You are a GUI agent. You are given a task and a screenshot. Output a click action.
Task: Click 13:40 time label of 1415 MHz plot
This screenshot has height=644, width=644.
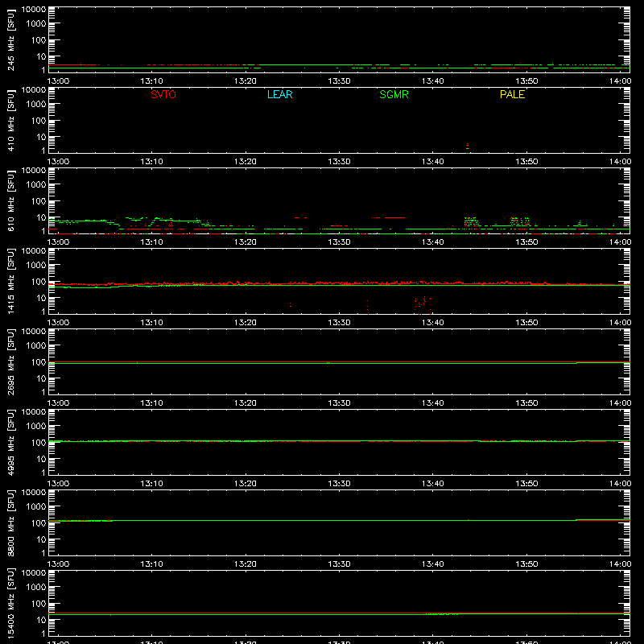[432, 323]
